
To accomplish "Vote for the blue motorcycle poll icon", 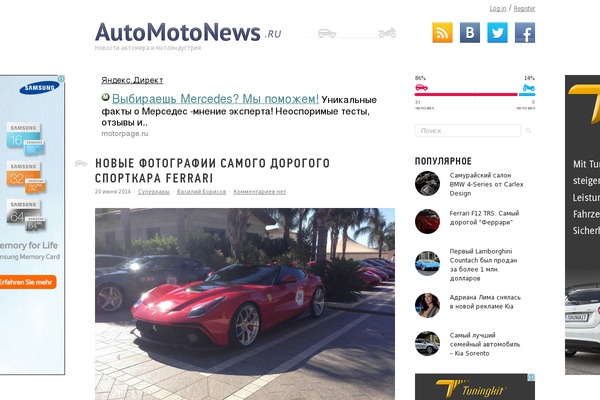I will point(529,88).
